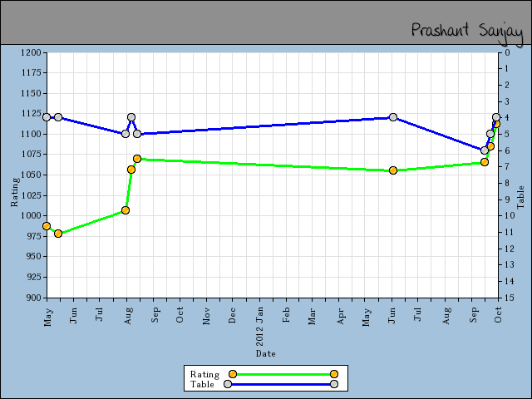532x399 pixels.
Task: Click the '1075' rating axis label
Action: (x=31, y=155)
